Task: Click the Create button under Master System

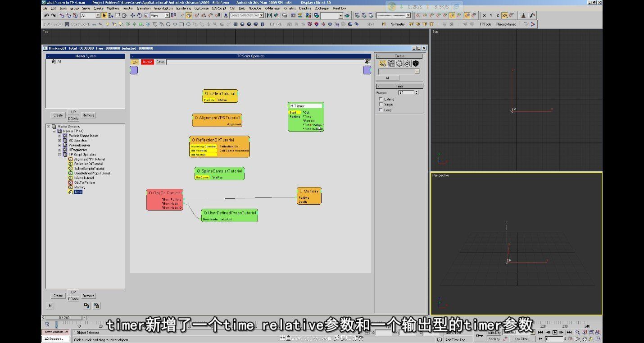Action: 58,115
